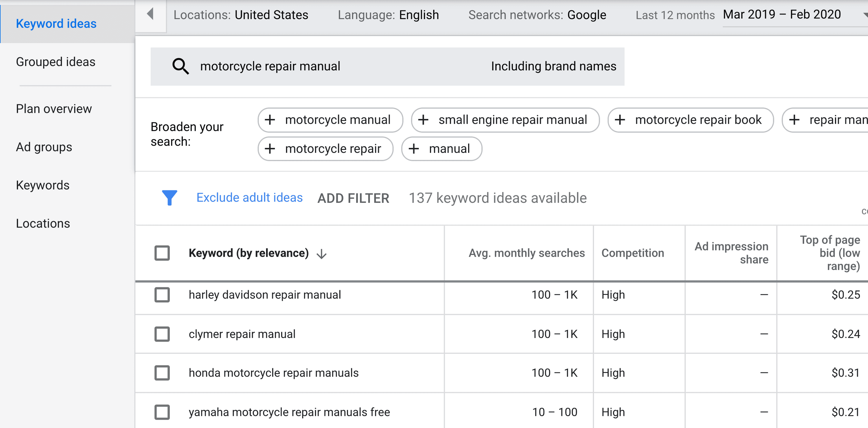Viewport: 868px width, 428px height.
Task: Add small engine repair manual suggestion
Action: (x=505, y=120)
